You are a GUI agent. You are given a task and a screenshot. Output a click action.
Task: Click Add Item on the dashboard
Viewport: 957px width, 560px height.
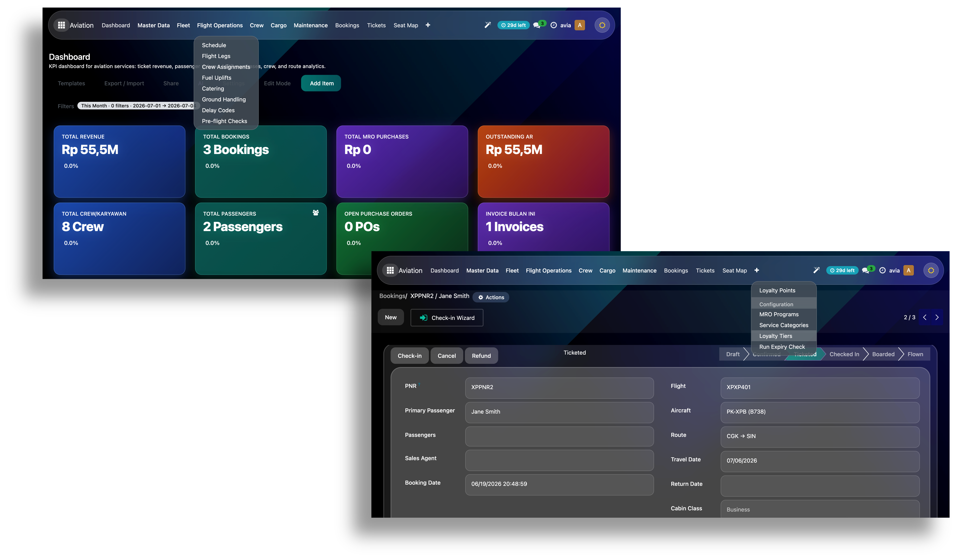[x=321, y=83]
